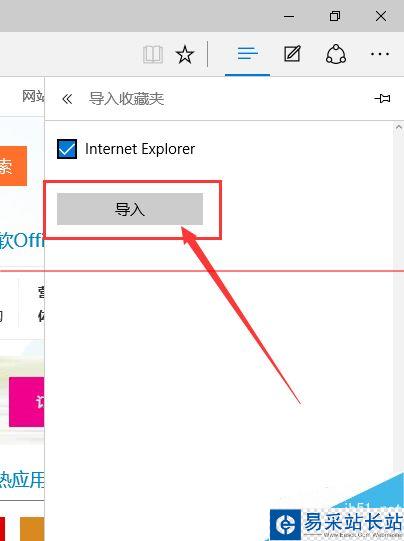Click the pane scrollbar up arrow
Viewport: 404px width, 541px height.
398,127
